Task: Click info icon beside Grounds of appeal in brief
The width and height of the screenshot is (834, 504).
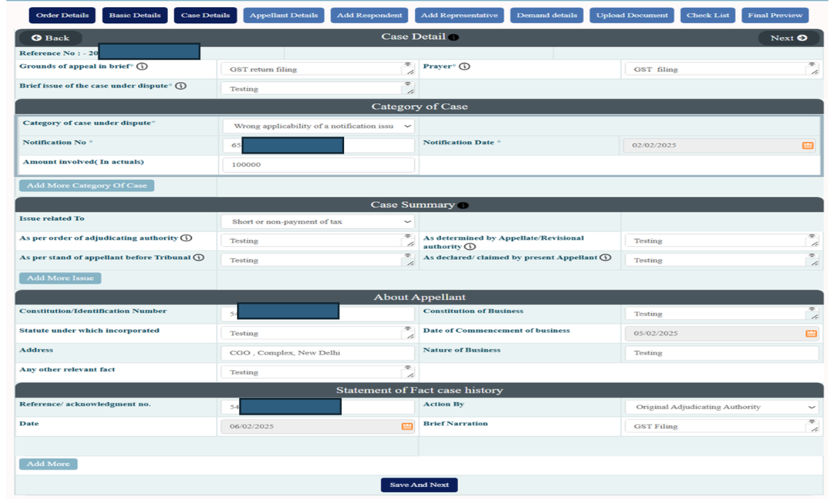Action: [142, 67]
